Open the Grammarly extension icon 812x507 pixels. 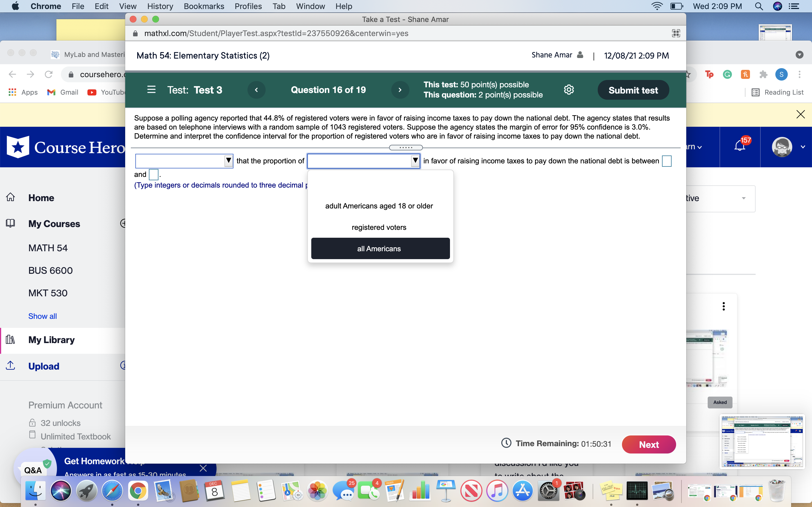pos(727,74)
